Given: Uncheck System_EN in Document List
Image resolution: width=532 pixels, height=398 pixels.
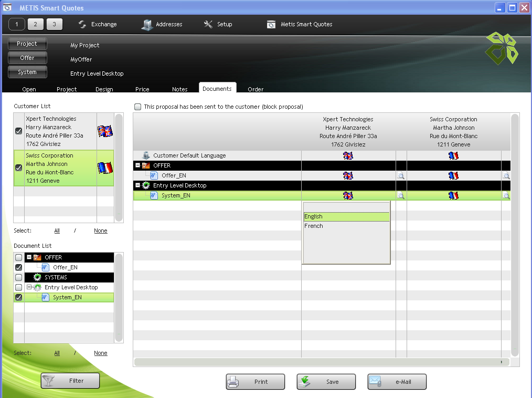Looking at the screenshot, I should (x=19, y=298).
